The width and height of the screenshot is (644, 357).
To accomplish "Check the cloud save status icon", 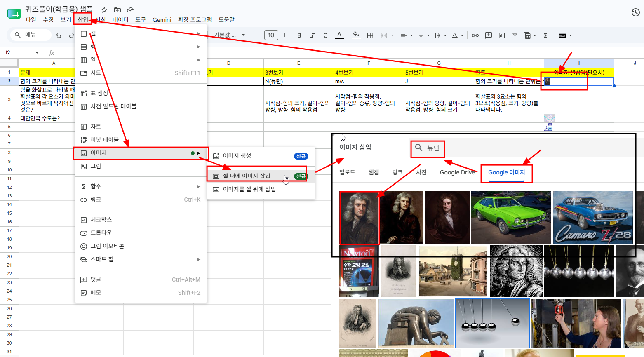I will pyautogui.click(x=131, y=10).
